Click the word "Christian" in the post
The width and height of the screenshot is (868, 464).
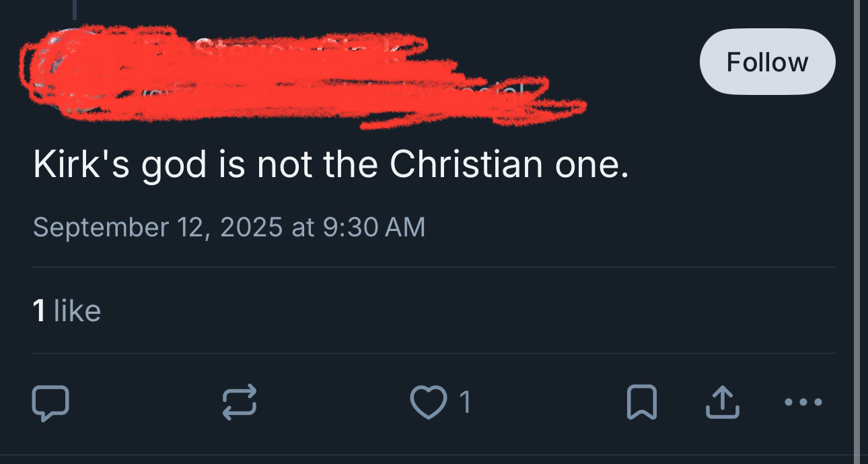click(x=466, y=165)
